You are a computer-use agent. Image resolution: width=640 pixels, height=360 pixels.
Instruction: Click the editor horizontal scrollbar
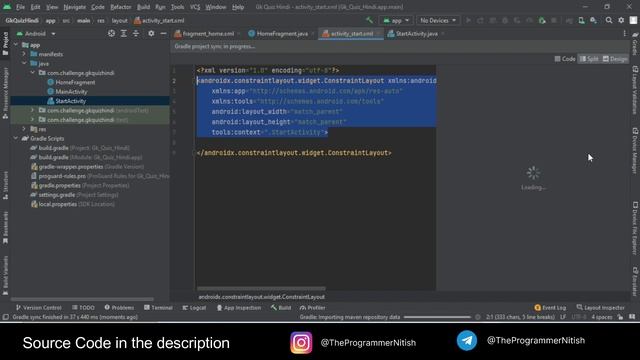point(261,288)
